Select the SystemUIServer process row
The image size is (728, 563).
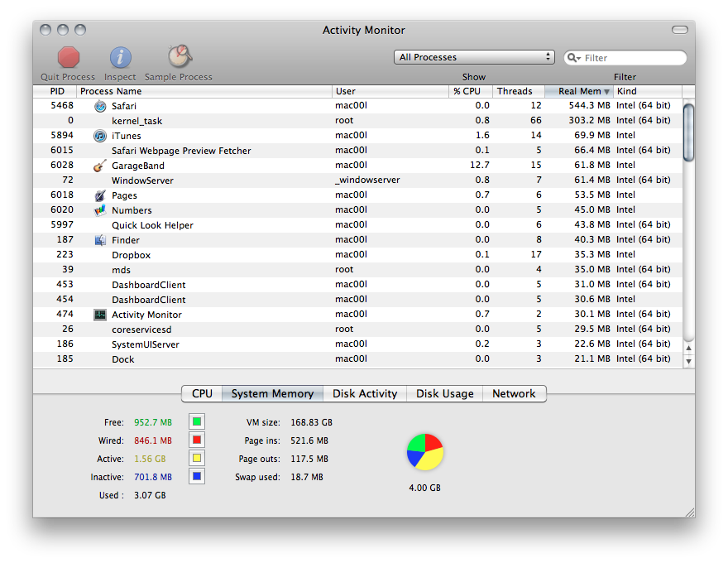[357, 344]
